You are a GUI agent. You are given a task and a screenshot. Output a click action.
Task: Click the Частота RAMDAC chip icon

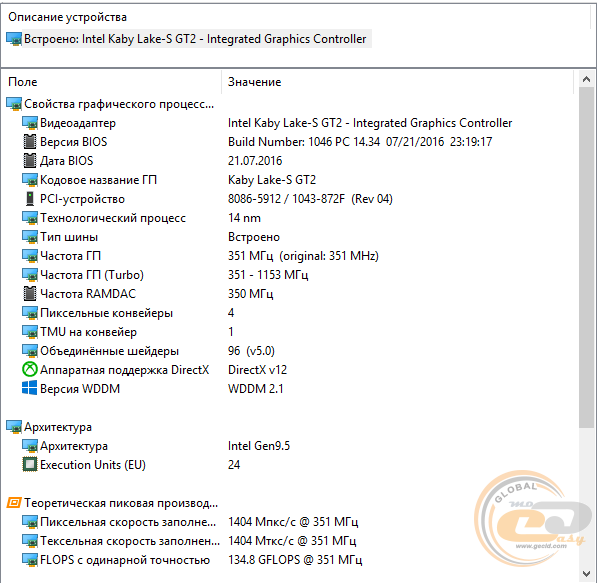(30, 294)
